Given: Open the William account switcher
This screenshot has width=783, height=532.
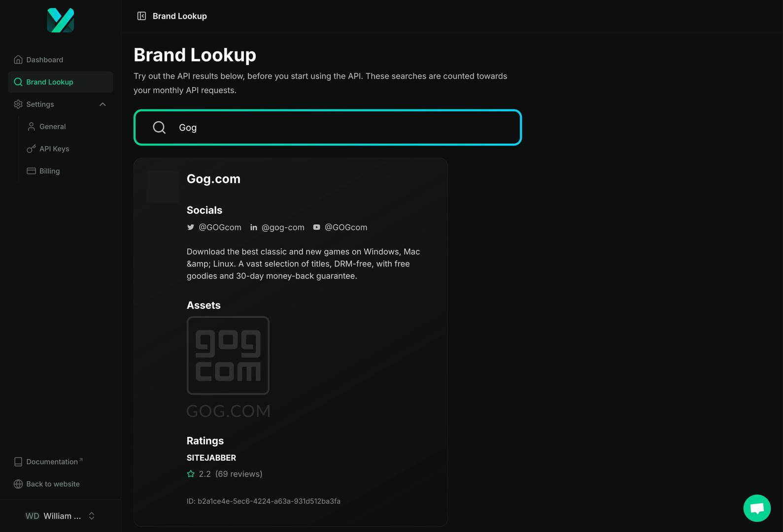Looking at the screenshot, I should pos(60,516).
